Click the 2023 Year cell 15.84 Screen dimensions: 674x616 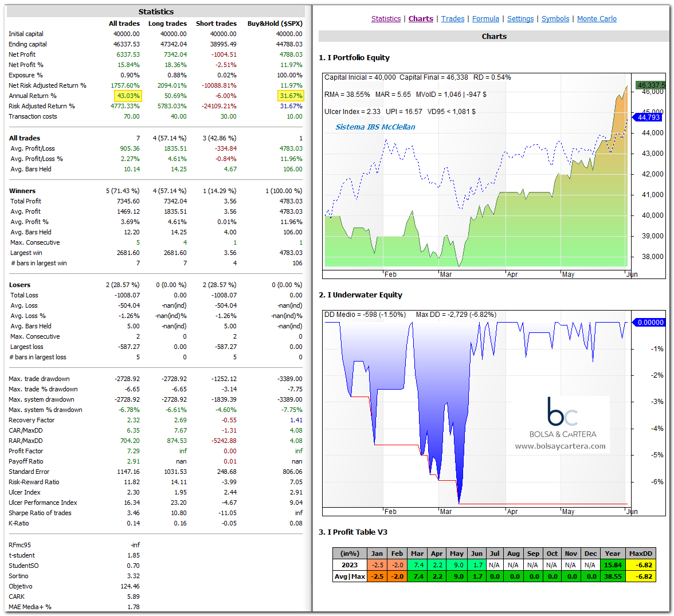pyautogui.click(x=613, y=565)
